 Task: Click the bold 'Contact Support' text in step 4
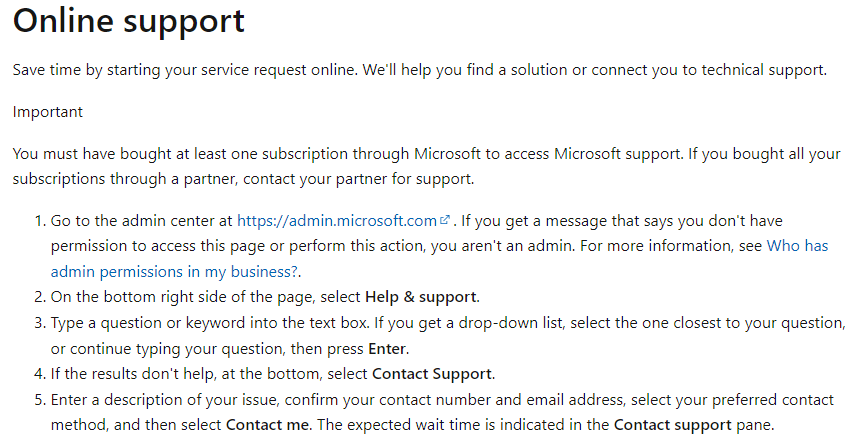432,374
